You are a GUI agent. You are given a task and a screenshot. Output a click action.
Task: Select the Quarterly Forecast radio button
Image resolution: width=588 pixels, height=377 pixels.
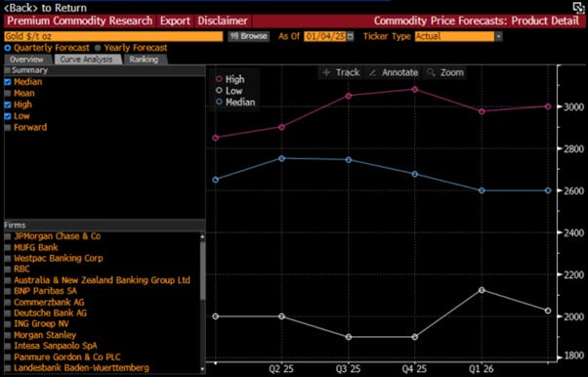click(x=8, y=48)
